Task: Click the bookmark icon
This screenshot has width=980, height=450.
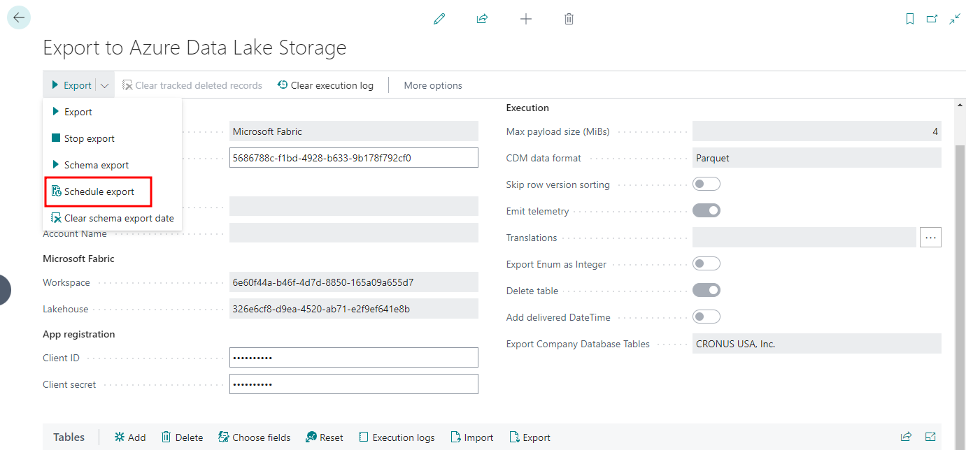Action: [x=909, y=19]
